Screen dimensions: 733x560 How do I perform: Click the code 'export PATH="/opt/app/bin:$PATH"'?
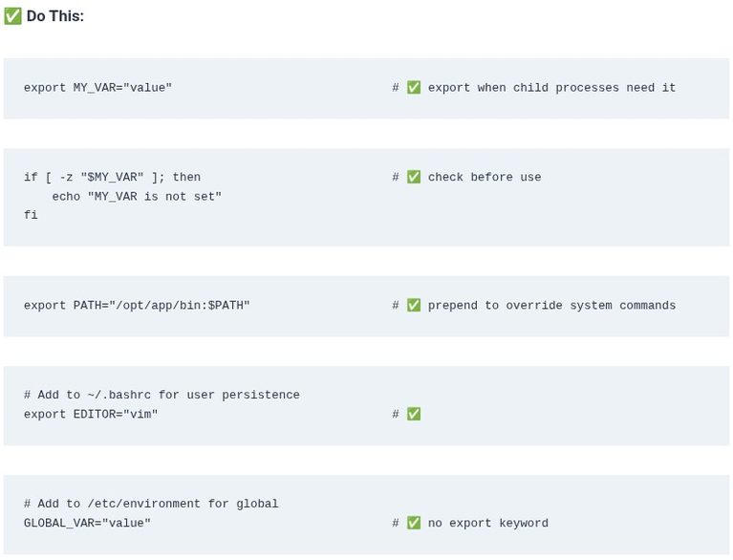click(137, 306)
